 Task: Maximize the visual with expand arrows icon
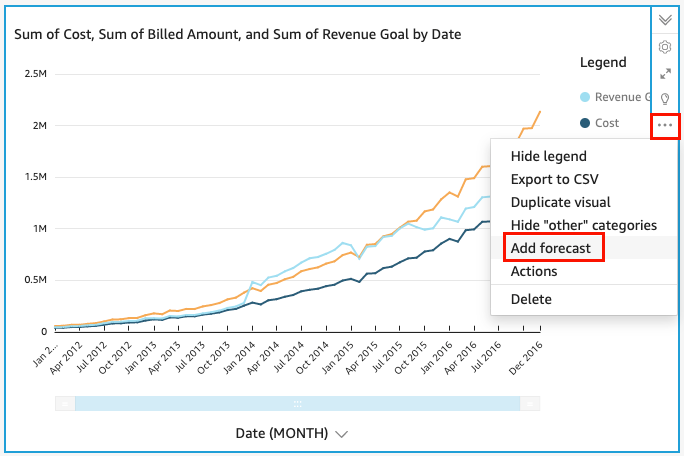click(665, 73)
